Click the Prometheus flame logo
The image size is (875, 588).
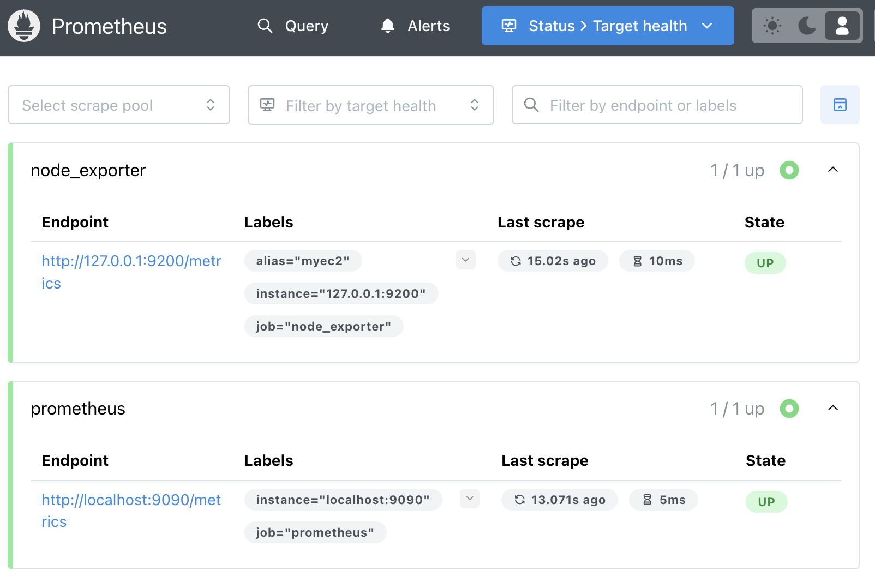tap(24, 26)
